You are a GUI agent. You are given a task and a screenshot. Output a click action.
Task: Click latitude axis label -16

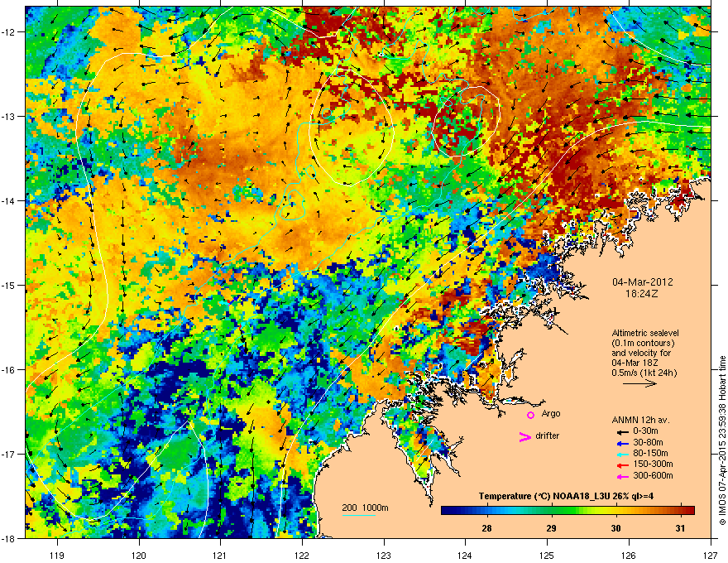pyautogui.click(x=9, y=370)
